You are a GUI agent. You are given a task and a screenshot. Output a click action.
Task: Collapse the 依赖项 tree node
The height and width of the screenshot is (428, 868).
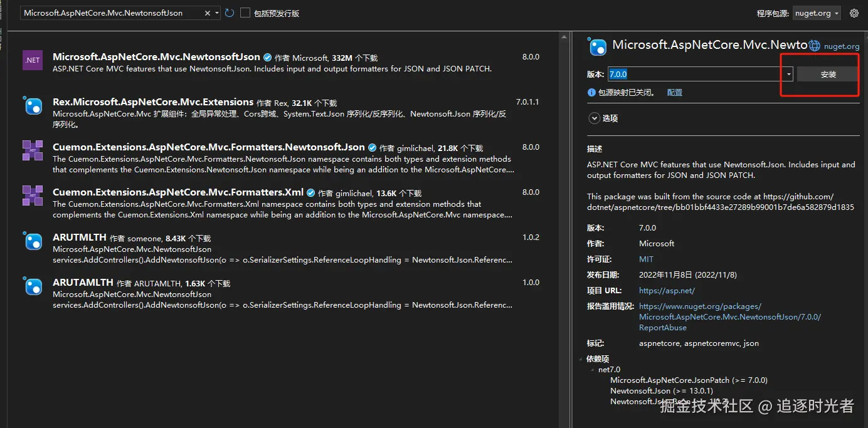pos(581,359)
